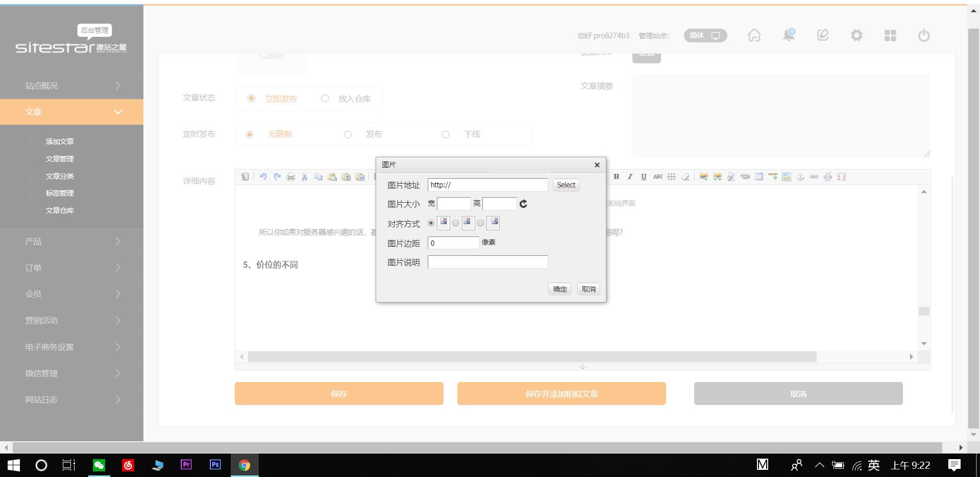The width and height of the screenshot is (980, 477).
Task: Expand 会员 sidebar section
Action: click(x=71, y=294)
